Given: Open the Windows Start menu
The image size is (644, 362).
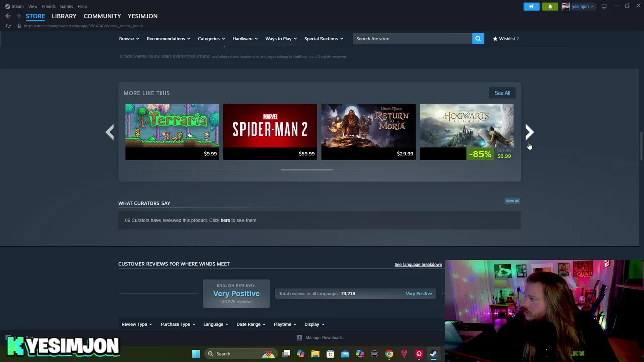Looking at the screenshot, I should [x=196, y=354].
